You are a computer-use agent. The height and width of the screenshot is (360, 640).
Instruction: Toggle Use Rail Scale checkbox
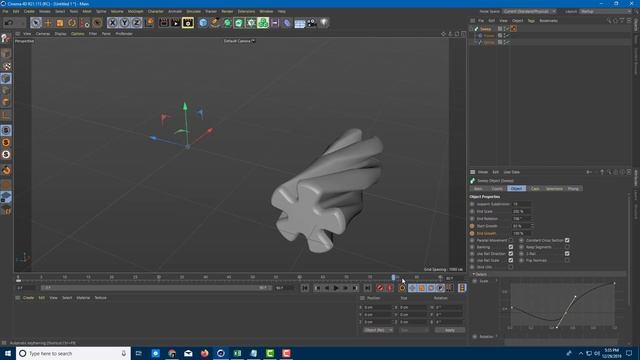(511, 260)
